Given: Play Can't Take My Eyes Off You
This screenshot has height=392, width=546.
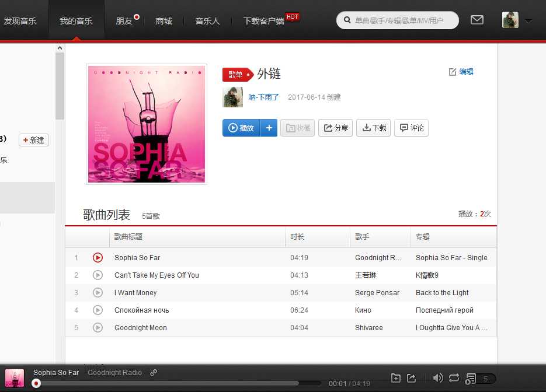Looking at the screenshot, I should [98, 275].
